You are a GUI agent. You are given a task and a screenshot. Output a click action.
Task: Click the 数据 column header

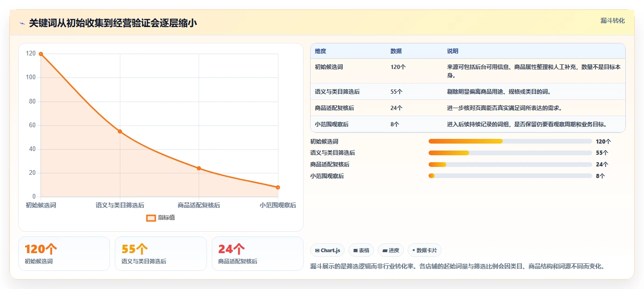396,51
